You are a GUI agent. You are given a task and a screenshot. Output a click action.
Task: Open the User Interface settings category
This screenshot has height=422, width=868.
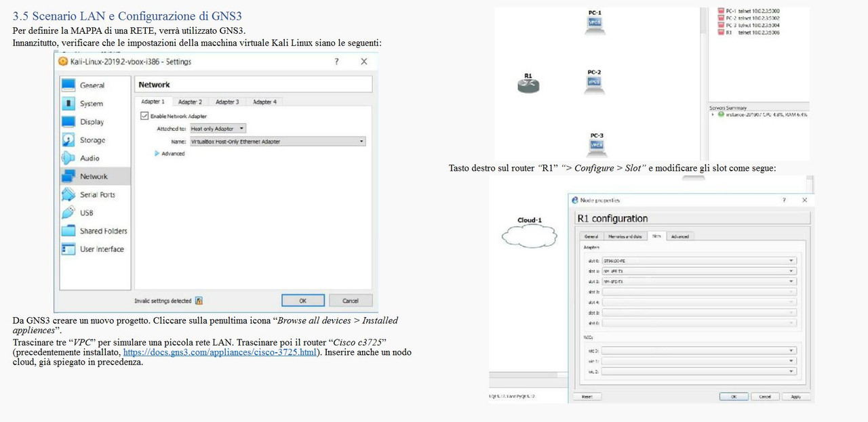(x=92, y=249)
